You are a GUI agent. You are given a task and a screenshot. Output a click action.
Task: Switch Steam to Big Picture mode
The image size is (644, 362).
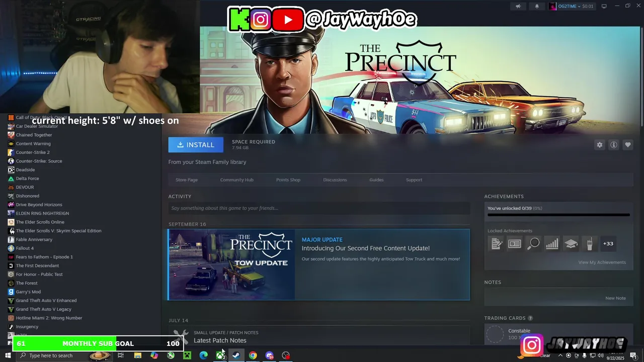tap(604, 6)
